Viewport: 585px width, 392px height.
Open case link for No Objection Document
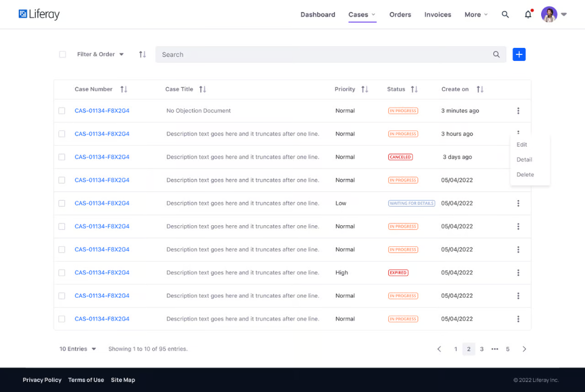click(x=102, y=111)
